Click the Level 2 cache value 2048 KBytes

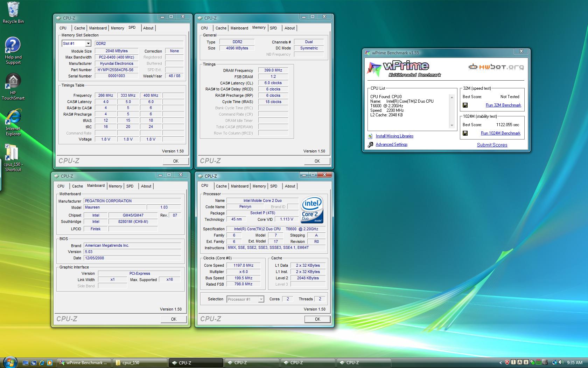coord(308,278)
